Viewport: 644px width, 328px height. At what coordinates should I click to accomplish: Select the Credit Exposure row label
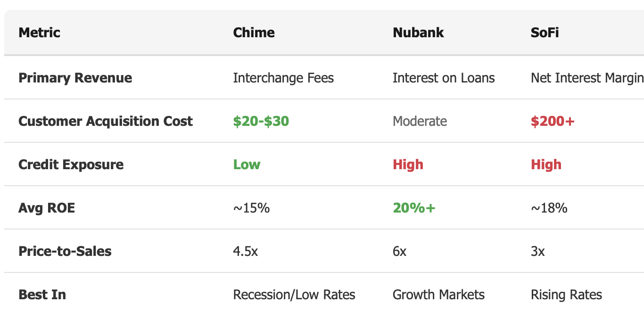[71, 164]
